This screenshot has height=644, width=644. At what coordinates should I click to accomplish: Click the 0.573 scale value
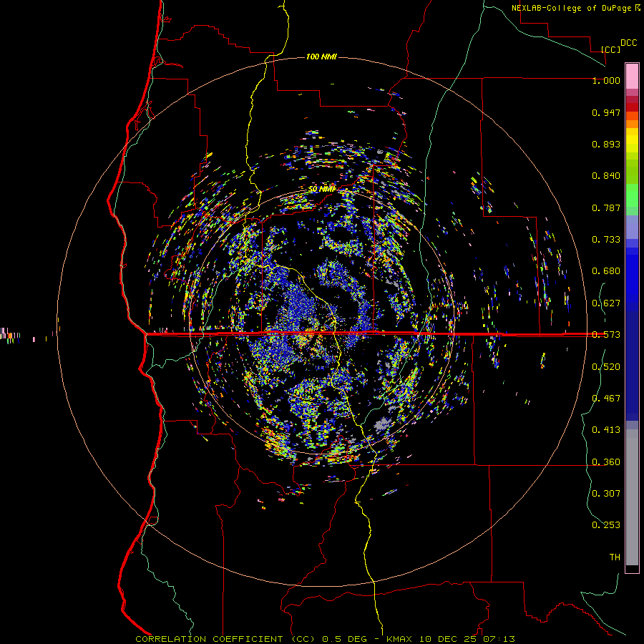606,335
